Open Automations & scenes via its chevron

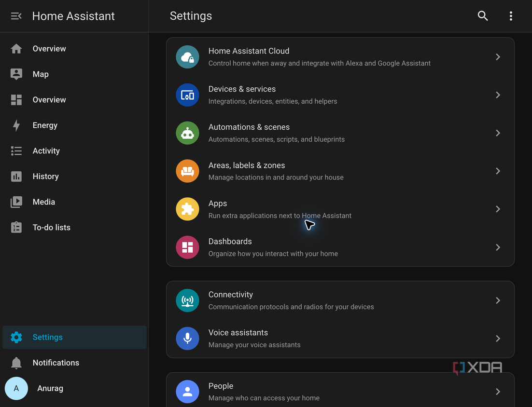498,133
